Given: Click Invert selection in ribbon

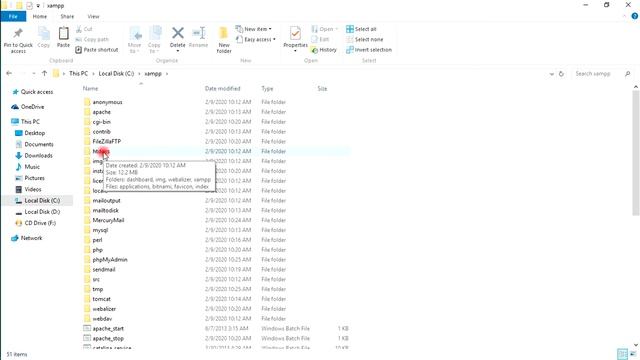Looking at the screenshot, I should (x=369, y=50).
